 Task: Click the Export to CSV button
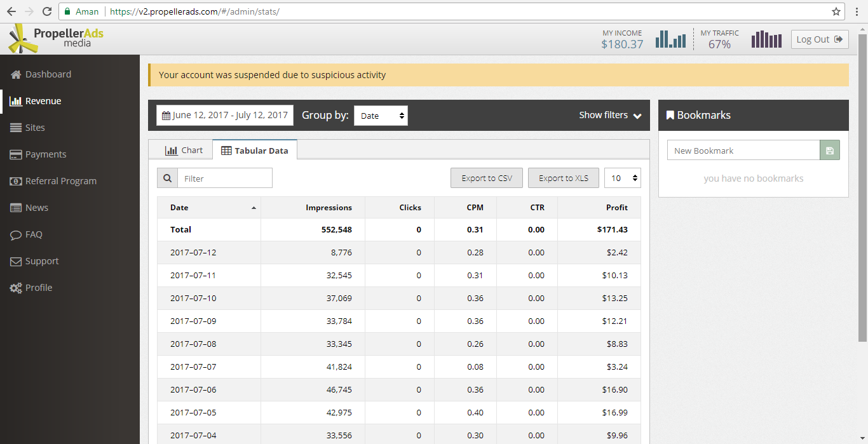487,178
